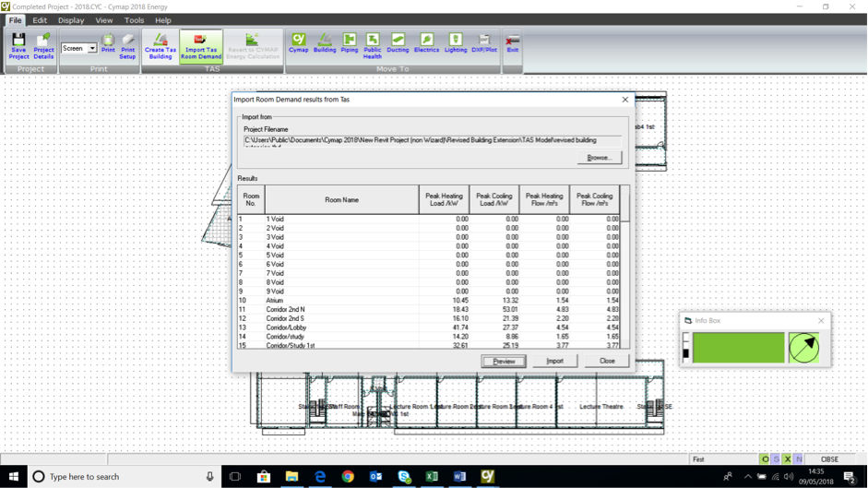Move to the Building module

[x=325, y=43]
